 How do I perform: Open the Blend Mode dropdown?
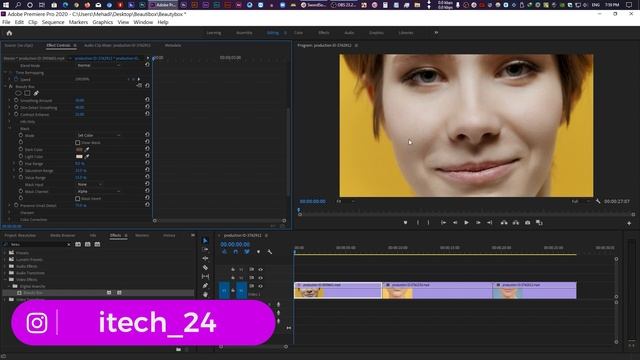(x=98, y=65)
